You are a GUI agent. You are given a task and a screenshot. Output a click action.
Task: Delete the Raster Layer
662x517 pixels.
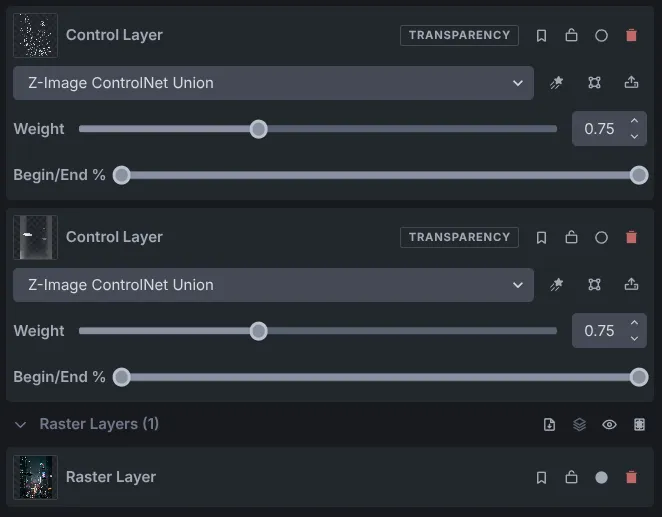(x=631, y=477)
